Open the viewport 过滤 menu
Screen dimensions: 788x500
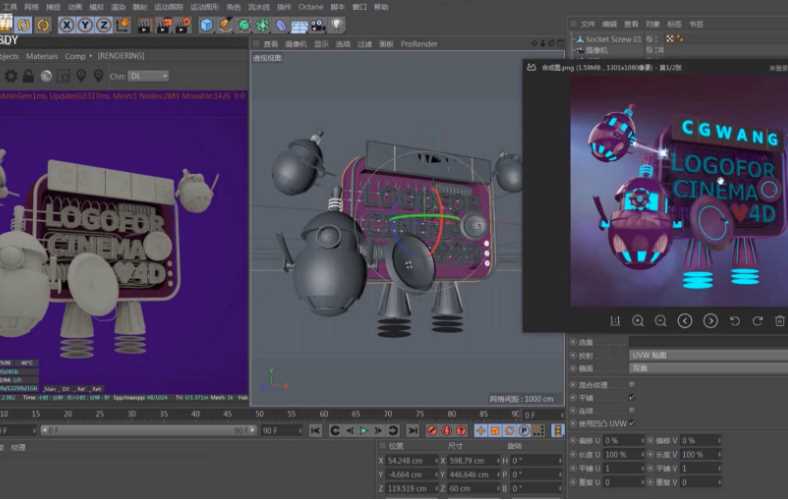[x=364, y=44]
